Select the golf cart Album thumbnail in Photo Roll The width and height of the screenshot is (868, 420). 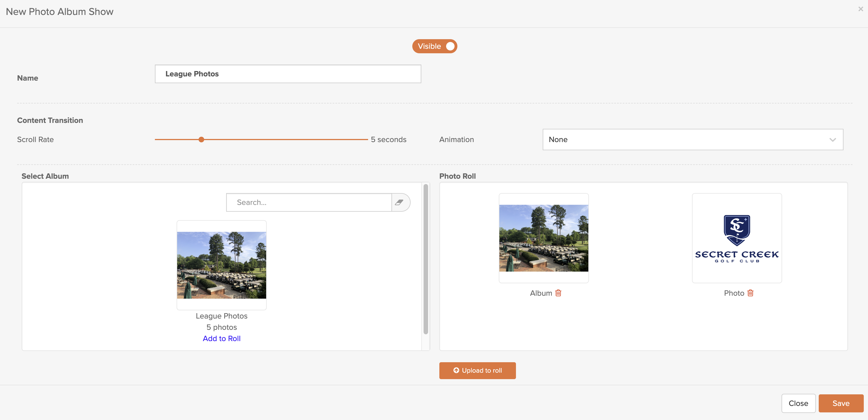coord(544,238)
